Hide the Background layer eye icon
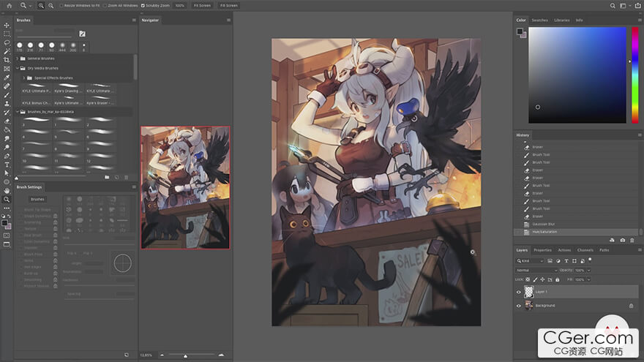The width and height of the screenshot is (644, 362). 518,306
